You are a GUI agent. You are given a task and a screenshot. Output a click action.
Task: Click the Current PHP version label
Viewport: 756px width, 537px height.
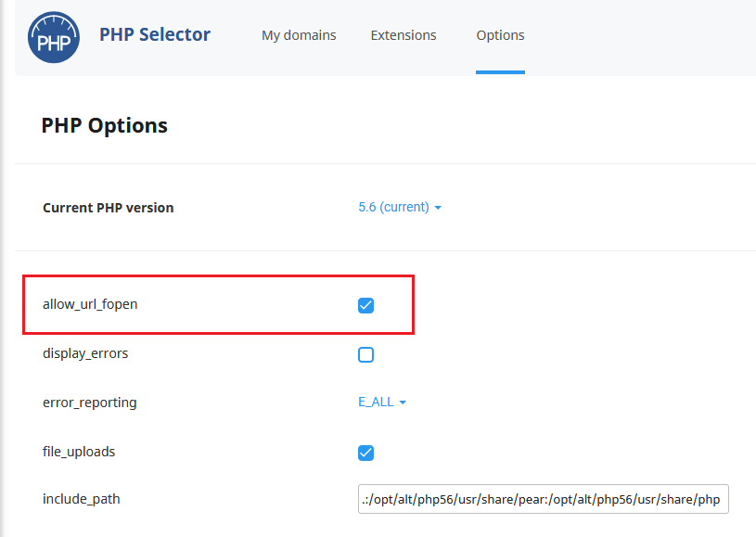109,208
